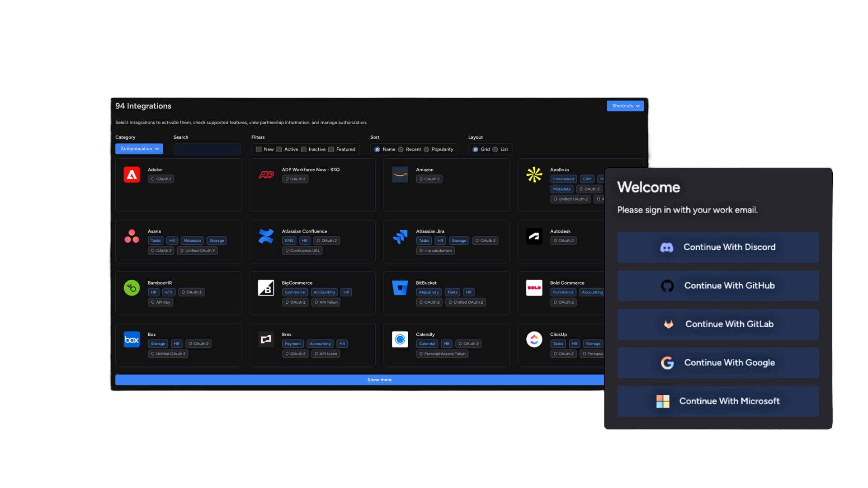The image size is (868, 488).
Task: Select the Atlassian Jira logo
Action: click(400, 236)
